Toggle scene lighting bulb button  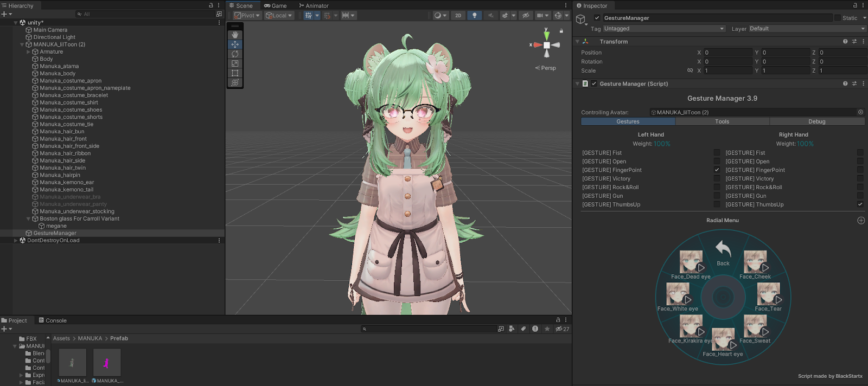pos(475,16)
